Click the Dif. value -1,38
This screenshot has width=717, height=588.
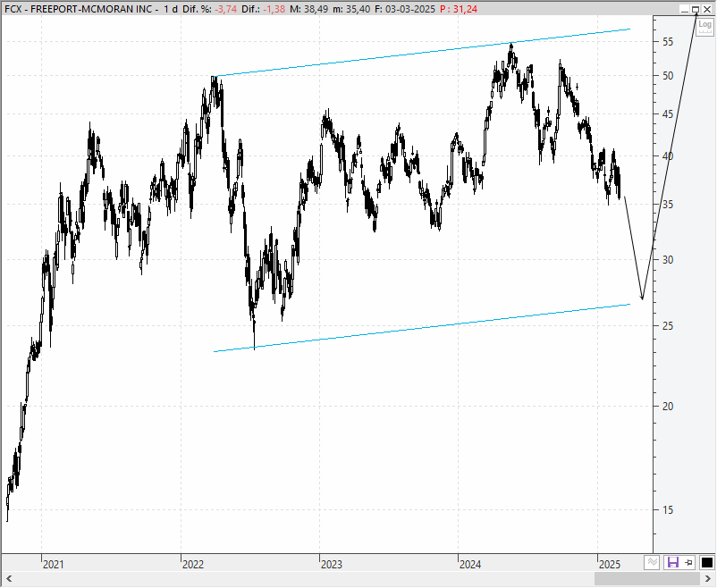[274, 9]
